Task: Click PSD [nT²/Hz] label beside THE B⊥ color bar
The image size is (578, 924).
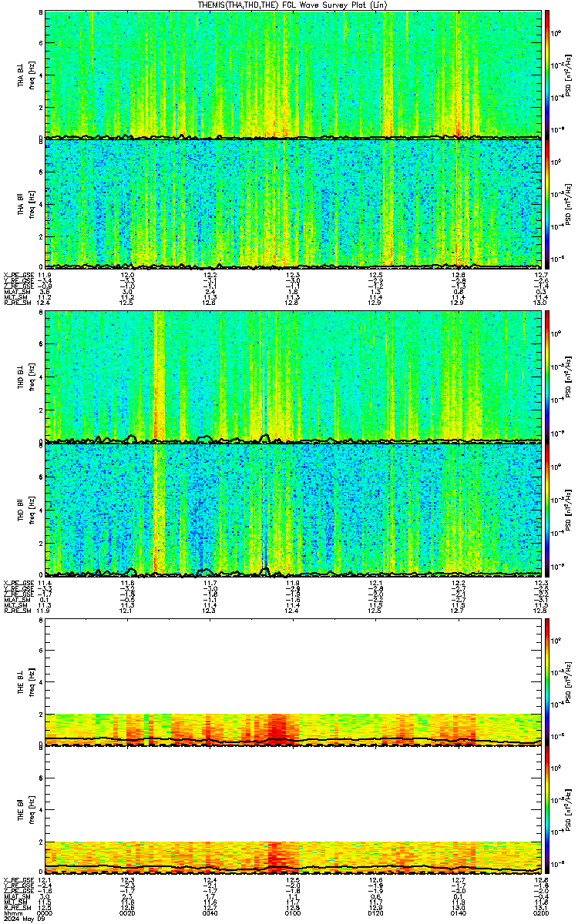Action: (x=568, y=682)
